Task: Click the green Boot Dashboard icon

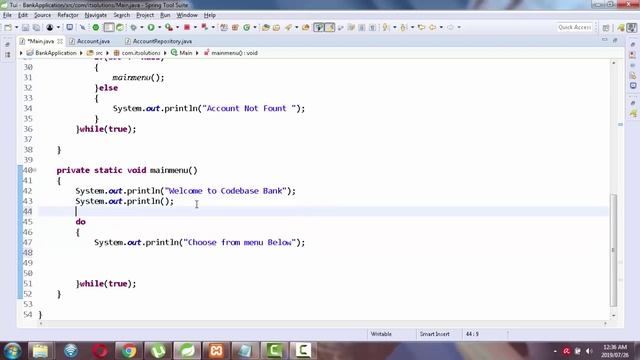Action: [96, 27]
